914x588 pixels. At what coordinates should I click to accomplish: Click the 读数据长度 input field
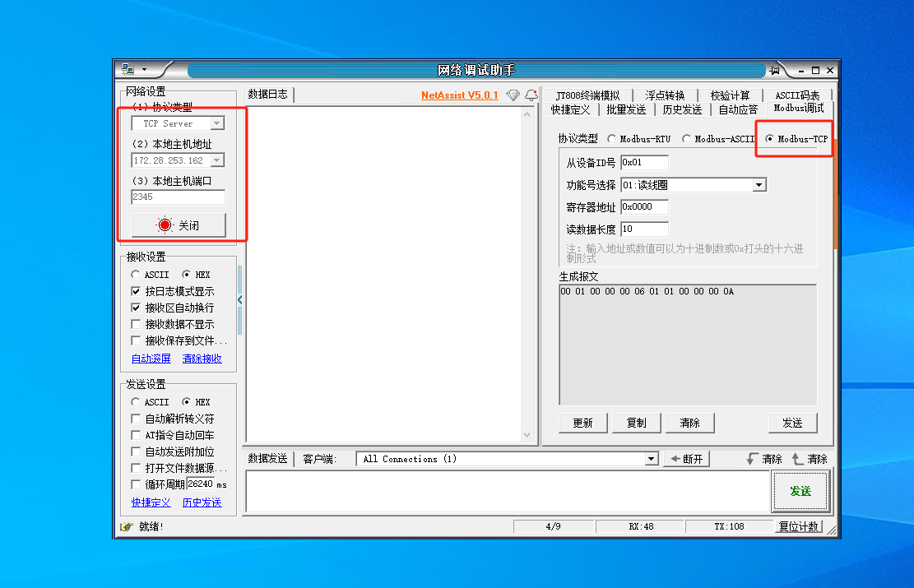pyautogui.click(x=645, y=229)
